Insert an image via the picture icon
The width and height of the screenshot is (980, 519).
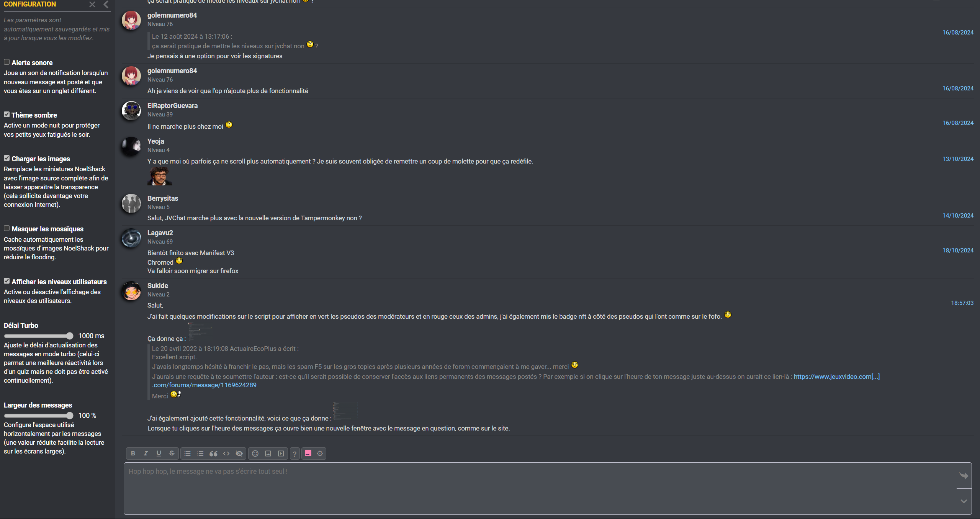(x=268, y=454)
